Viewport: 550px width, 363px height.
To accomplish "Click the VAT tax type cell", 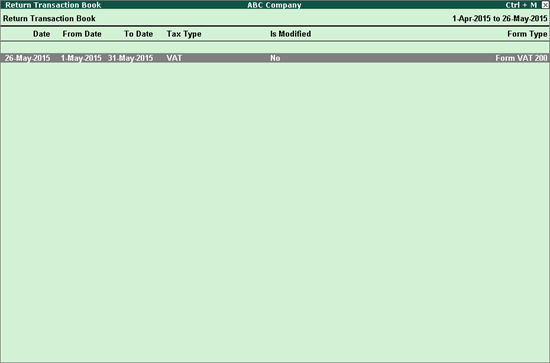I will [174, 58].
